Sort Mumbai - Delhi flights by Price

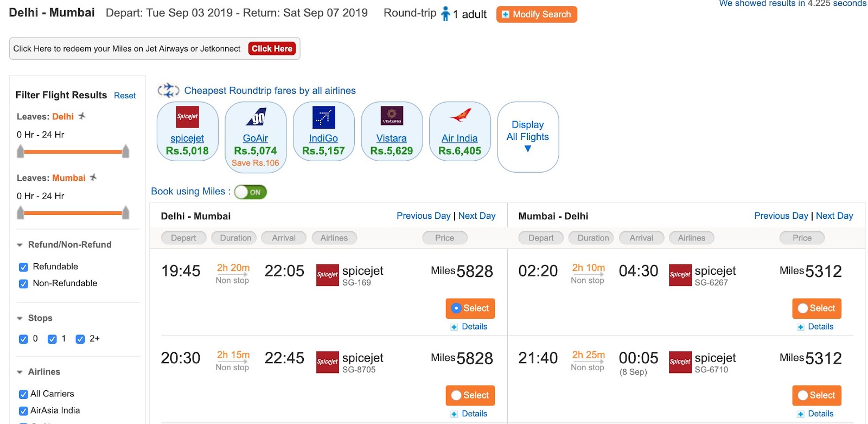[x=801, y=238]
